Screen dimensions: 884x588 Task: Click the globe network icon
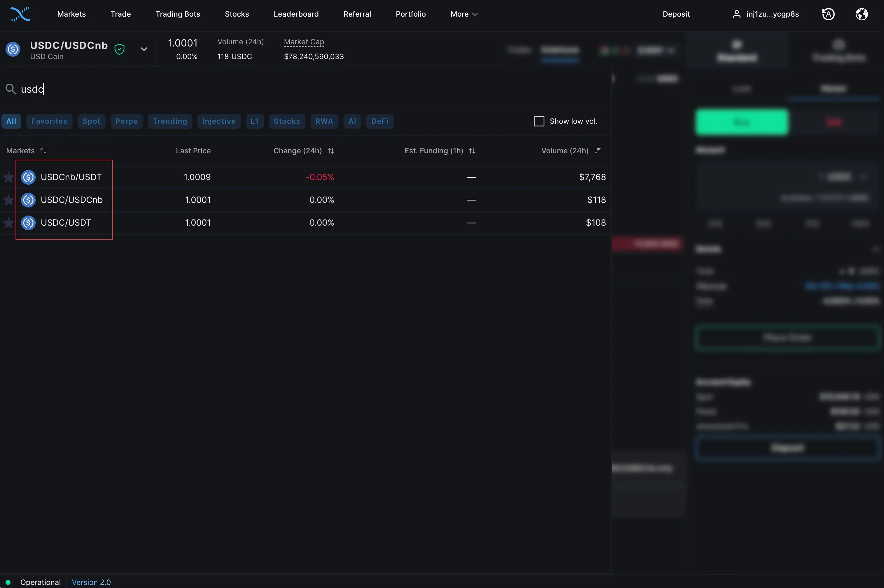862,14
